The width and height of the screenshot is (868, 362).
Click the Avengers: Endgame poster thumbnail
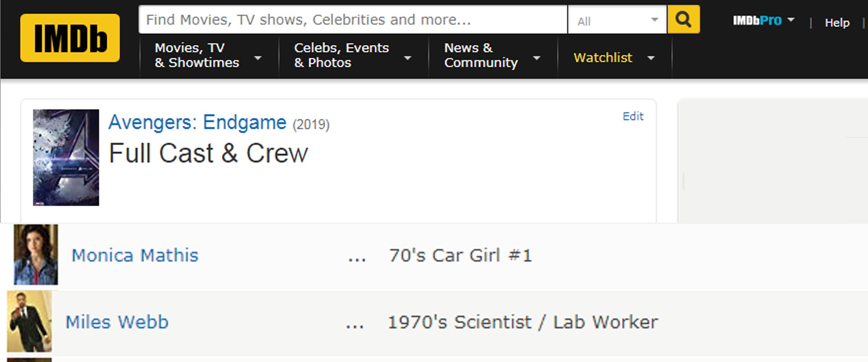coord(66,157)
